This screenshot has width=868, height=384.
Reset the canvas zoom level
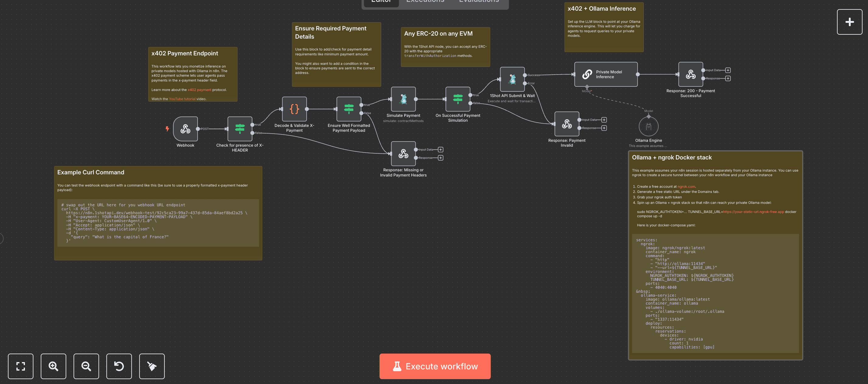pos(119,366)
